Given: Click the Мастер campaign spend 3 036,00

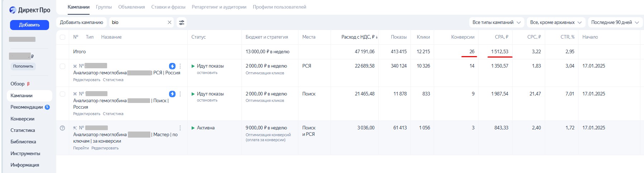Looking at the screenshot, I should [366, 128].
